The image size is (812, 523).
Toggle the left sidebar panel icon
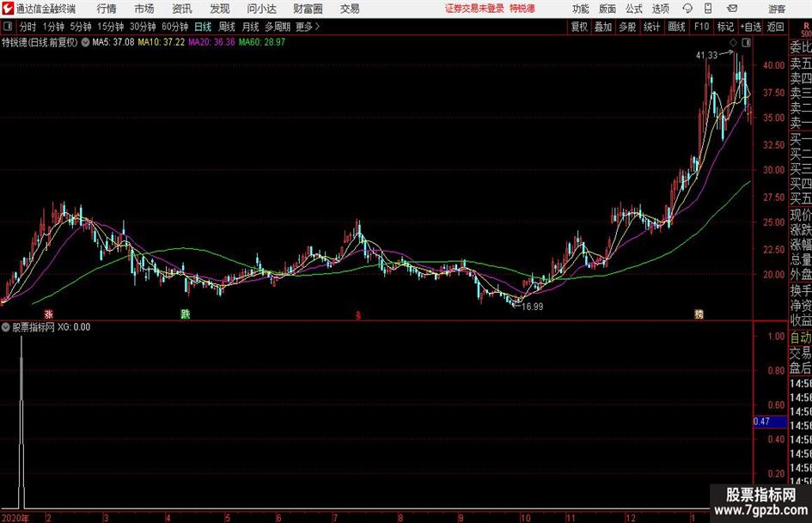tap(8, 27)
